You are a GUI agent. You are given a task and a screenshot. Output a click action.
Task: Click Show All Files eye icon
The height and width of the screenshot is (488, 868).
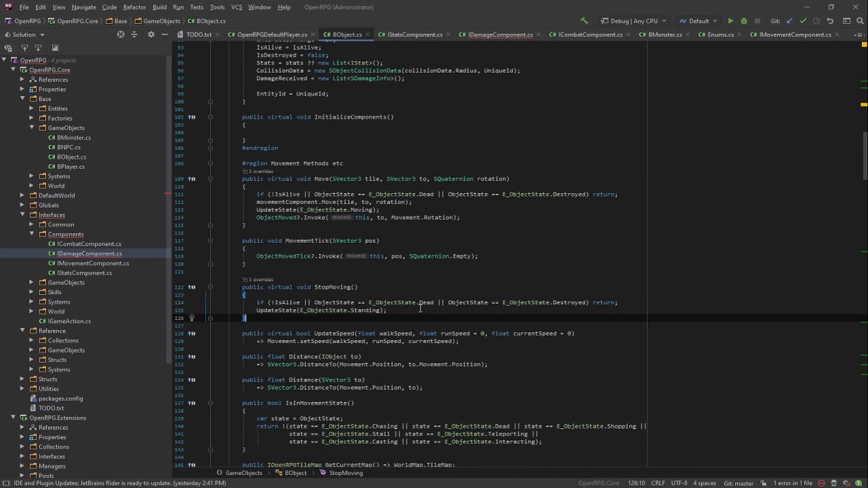click(x=8, y=48)
